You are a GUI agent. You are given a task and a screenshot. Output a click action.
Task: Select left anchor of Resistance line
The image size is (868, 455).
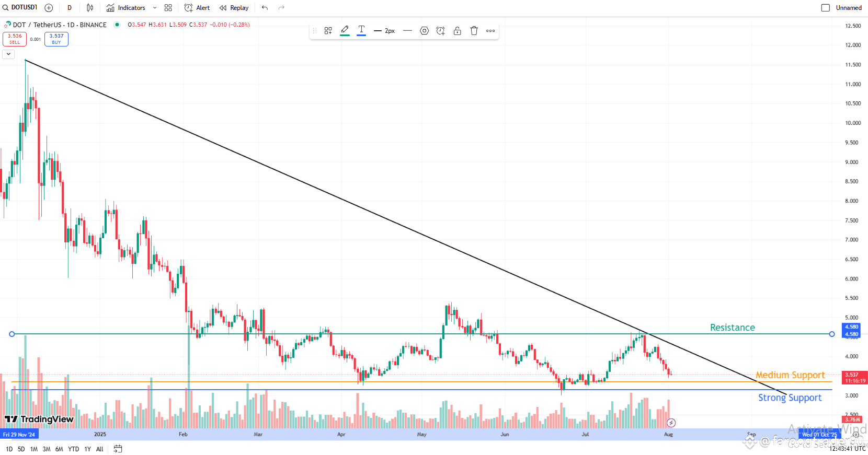12,334
